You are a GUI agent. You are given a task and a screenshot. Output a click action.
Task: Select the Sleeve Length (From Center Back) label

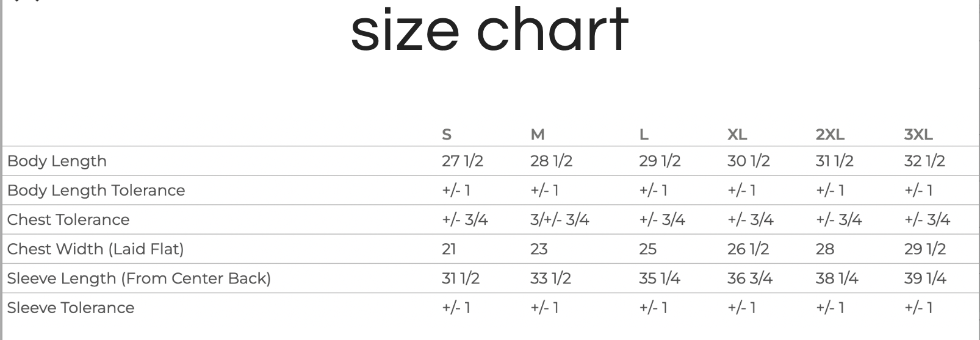[x=139, y=278]
